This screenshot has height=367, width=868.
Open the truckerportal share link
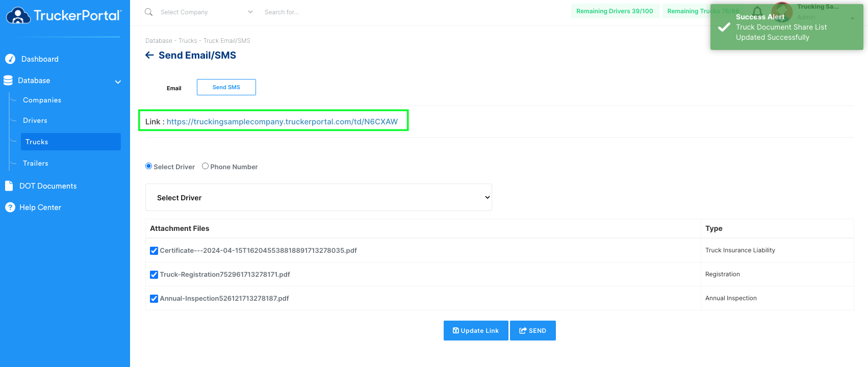(x=282, y=122)
